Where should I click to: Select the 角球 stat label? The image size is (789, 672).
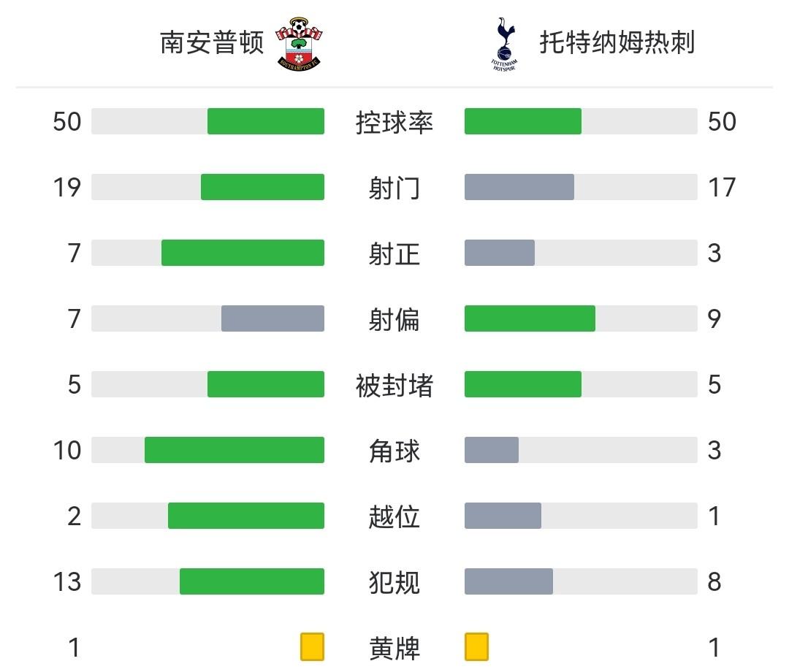click(394, 451)
